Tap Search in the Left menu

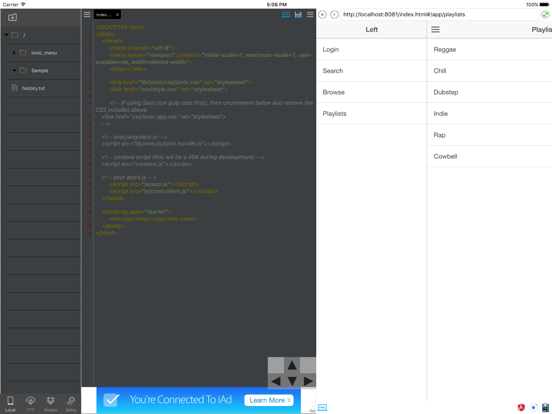click(371, 71)
